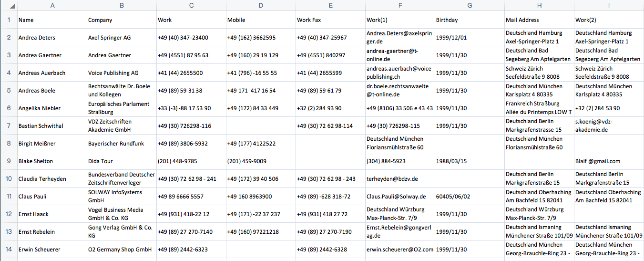The width and height of the screenshot is (644, 261).
Task: Select row 1 header
Action: [9, 20]
